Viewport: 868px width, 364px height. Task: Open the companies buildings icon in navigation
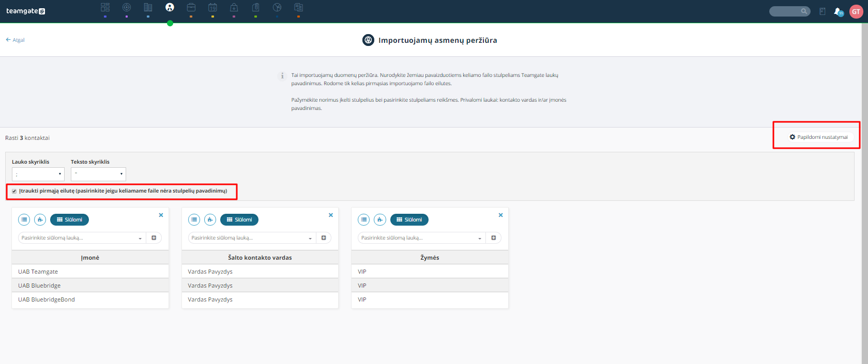(x=148, y=7)
